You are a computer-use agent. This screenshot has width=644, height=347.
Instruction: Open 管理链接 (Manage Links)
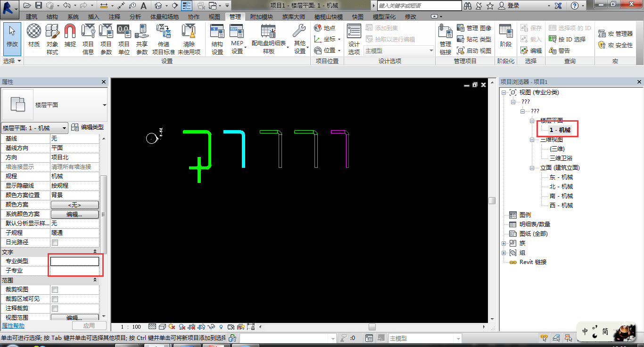pyautogui.click(x=446, y=39)
